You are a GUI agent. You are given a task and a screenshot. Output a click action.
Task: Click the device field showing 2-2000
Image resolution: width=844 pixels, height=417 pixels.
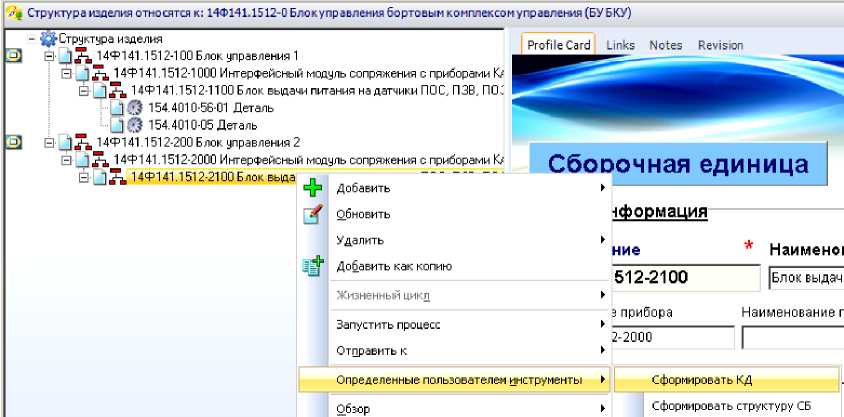[x=673, y=337]
